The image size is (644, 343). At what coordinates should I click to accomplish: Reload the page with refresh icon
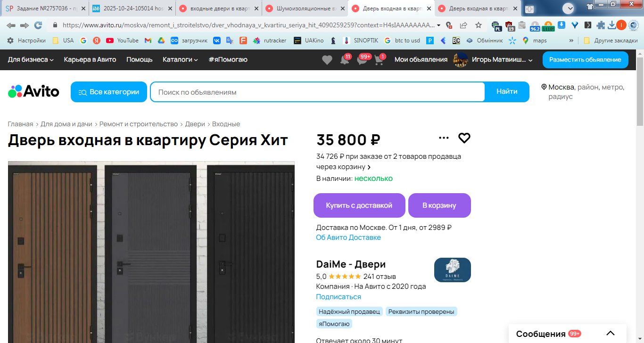click(x=38, y=25)
